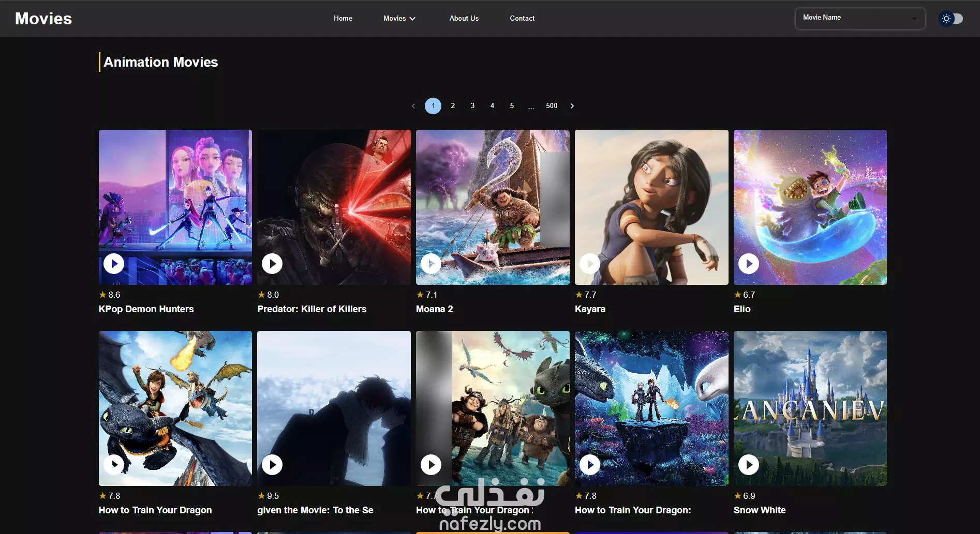
Task: Open the Elio poster thumbnail
Action: click(x=810, y=207)
